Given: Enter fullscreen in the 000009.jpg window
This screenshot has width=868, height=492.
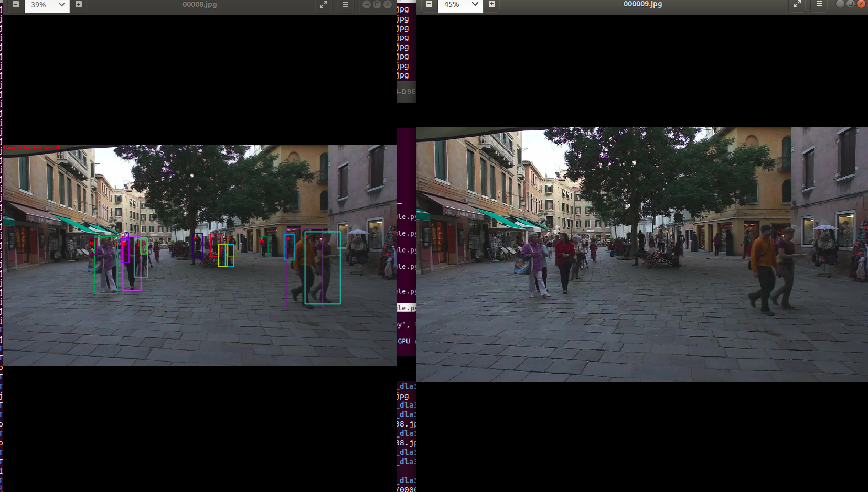Looking at the screenshot, I should point(797,4).
